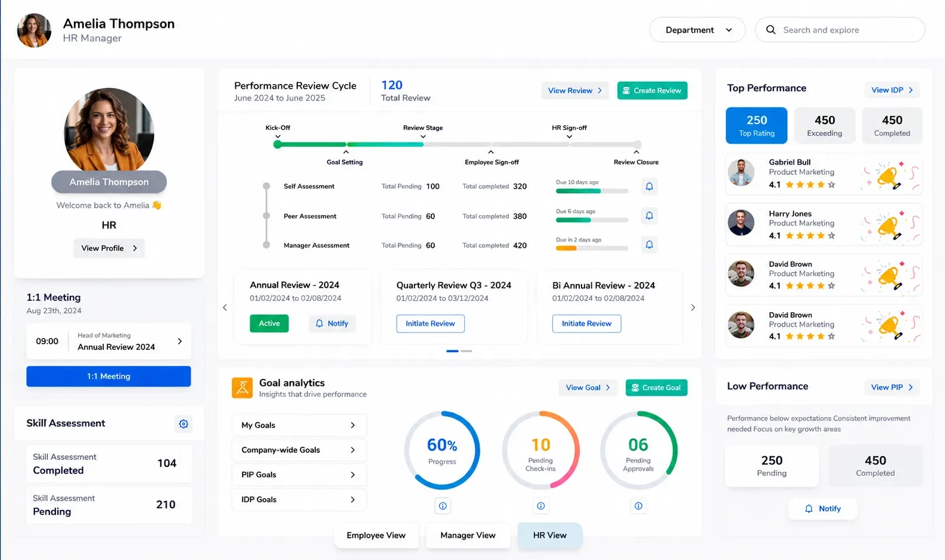Click Self Assessment progress bar
Screen dimensions: 945x560
point(592,191)
